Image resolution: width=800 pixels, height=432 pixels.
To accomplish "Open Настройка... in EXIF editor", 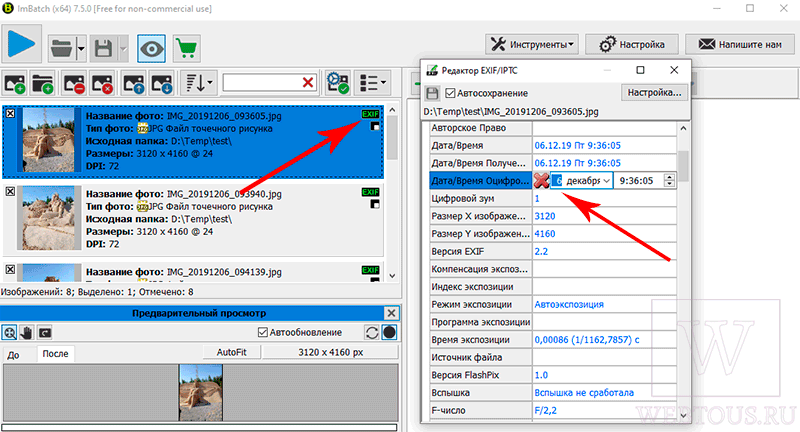I will point(654,92).
